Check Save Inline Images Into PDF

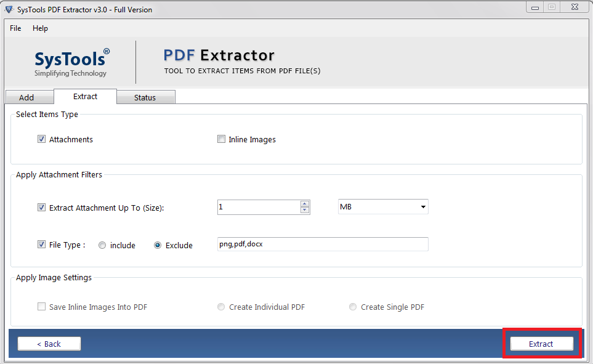coord(42,307)
